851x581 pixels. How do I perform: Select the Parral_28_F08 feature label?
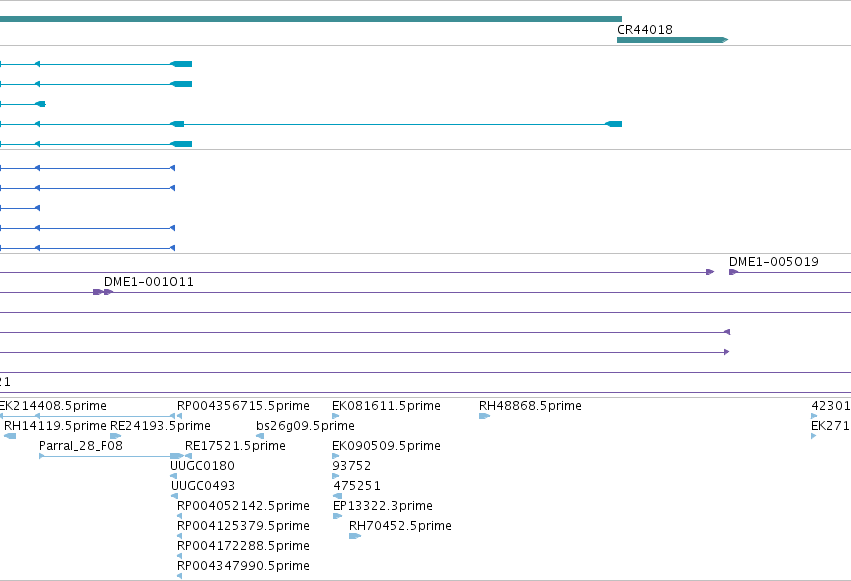coord(81,446)
